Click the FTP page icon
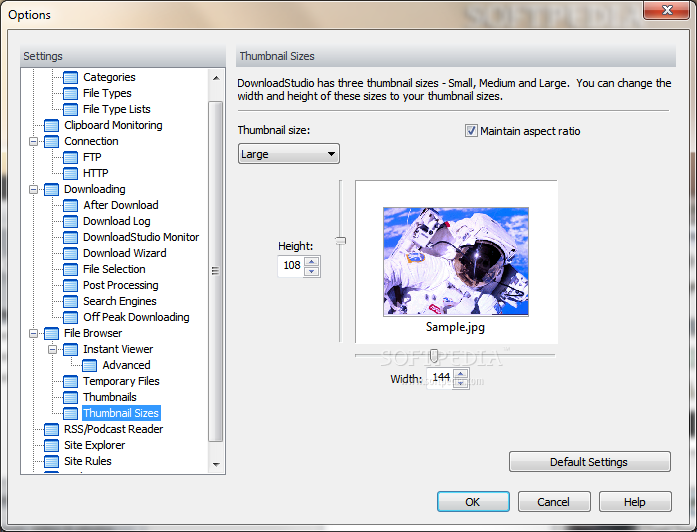The width and height of the screenshot is (697, 532). coord(70,157)
